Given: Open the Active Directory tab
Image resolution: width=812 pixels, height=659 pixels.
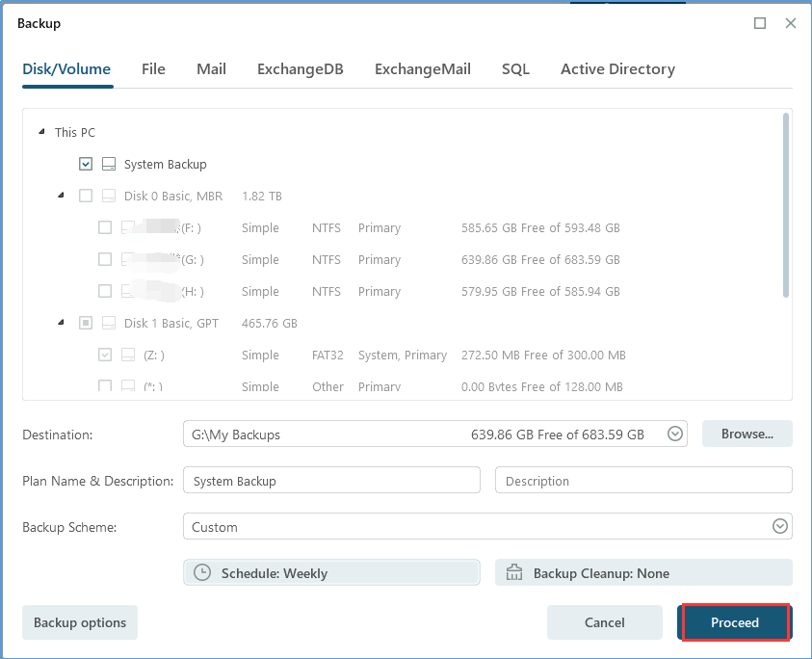Looking at the screenshot, I should pos(617,69).
